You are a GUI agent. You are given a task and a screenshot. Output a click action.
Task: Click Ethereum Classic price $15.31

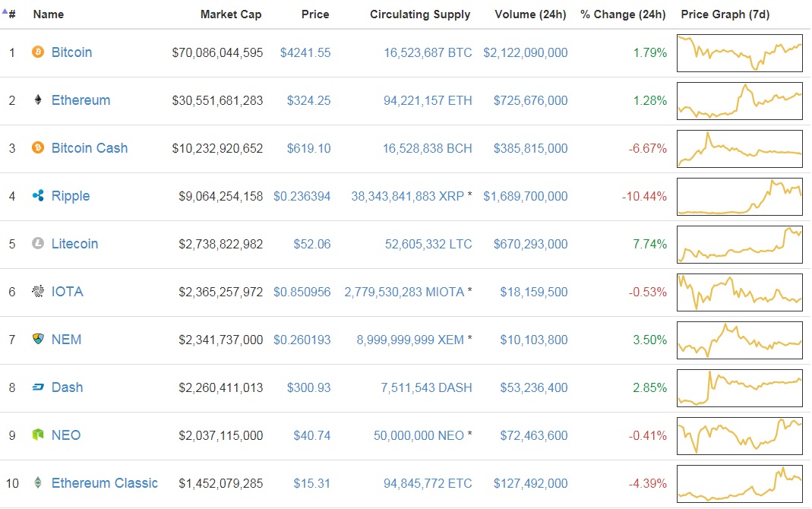point(311,484)
